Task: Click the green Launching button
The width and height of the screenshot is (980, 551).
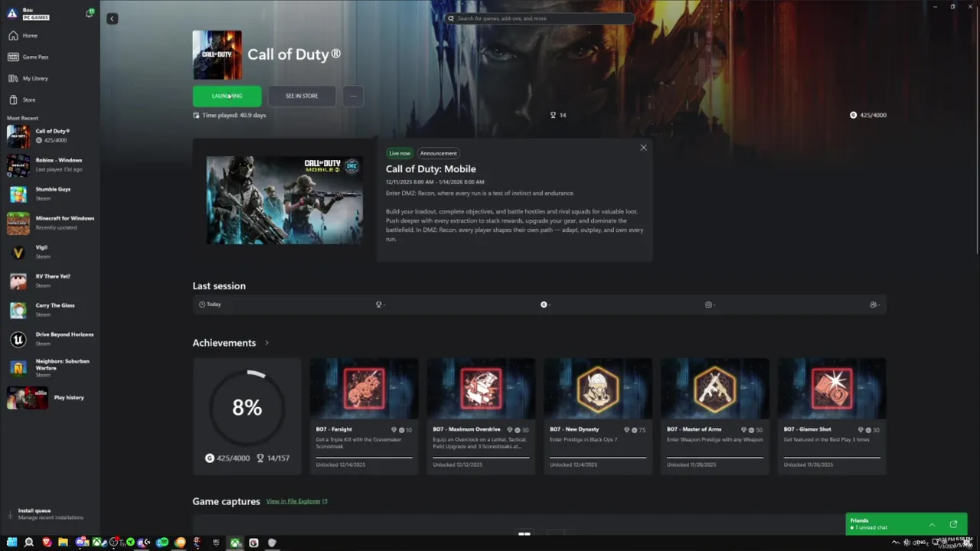Action: [227, 96]
